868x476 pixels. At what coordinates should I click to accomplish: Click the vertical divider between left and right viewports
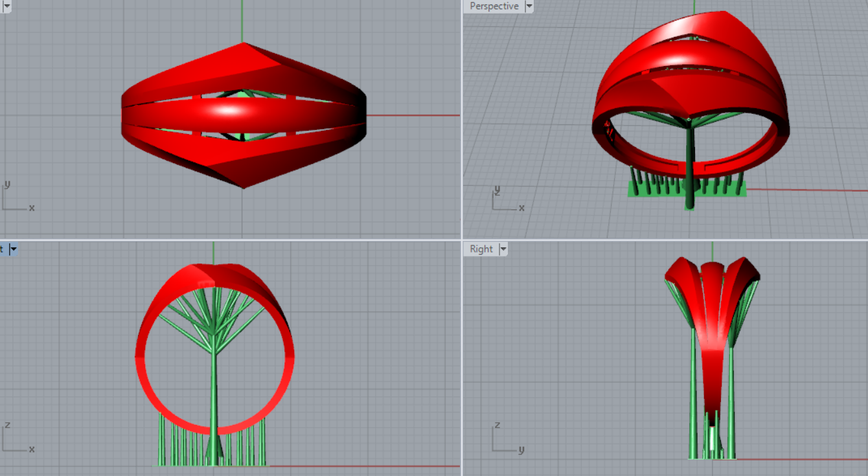461,130
